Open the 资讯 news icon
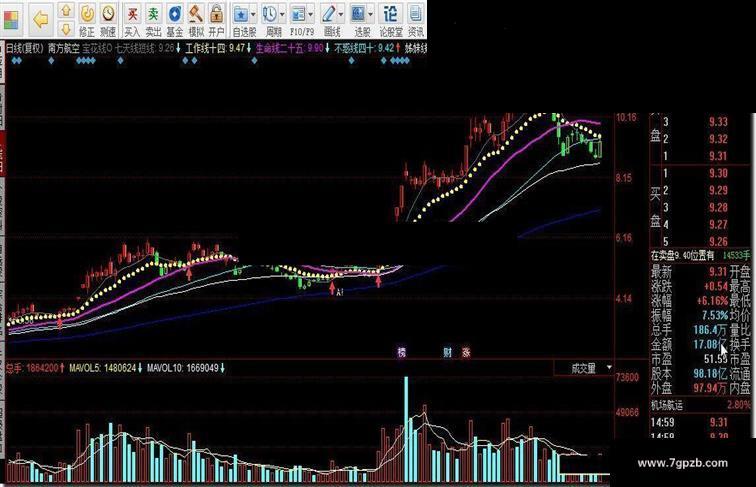 point(416,20)
